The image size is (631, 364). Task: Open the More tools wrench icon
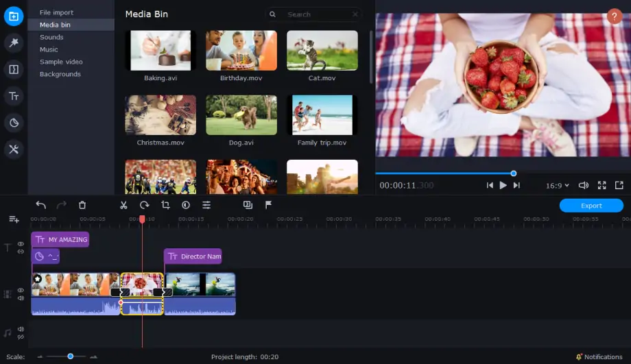(14, 149)
